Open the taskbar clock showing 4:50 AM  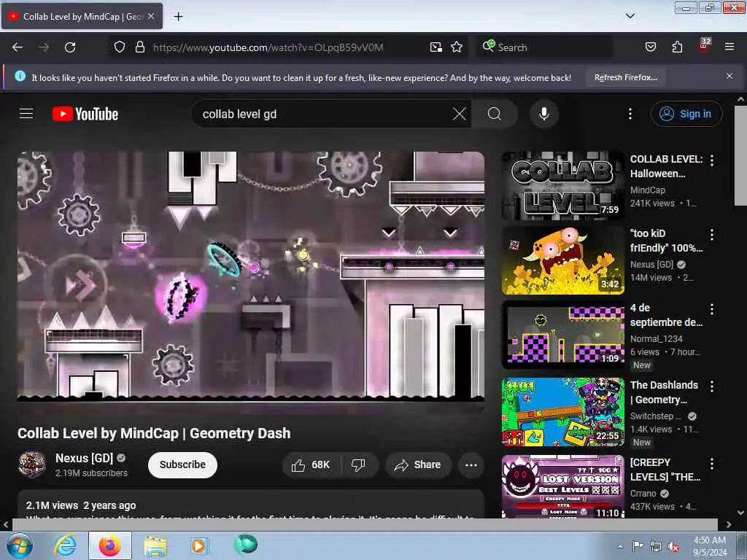coord(710,546)
